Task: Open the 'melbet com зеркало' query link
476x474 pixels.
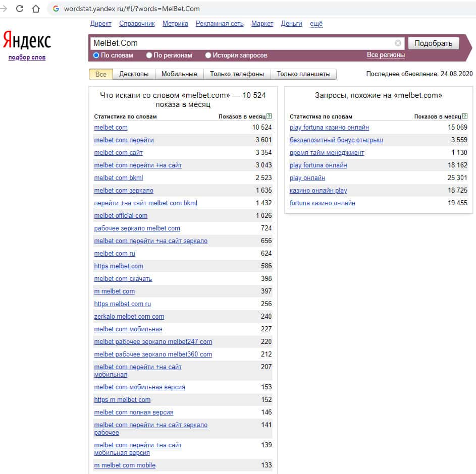Action: pyautogui.click(x=124, y=191)
